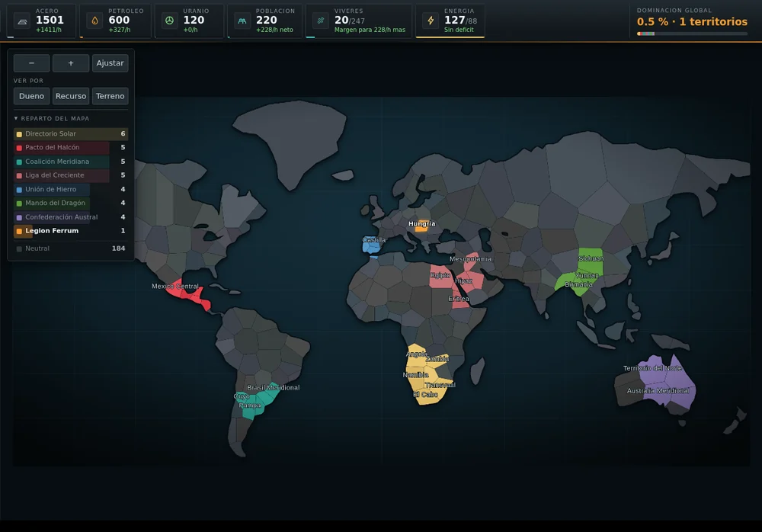Select the Yunnan territory

(x=587, y=276)
